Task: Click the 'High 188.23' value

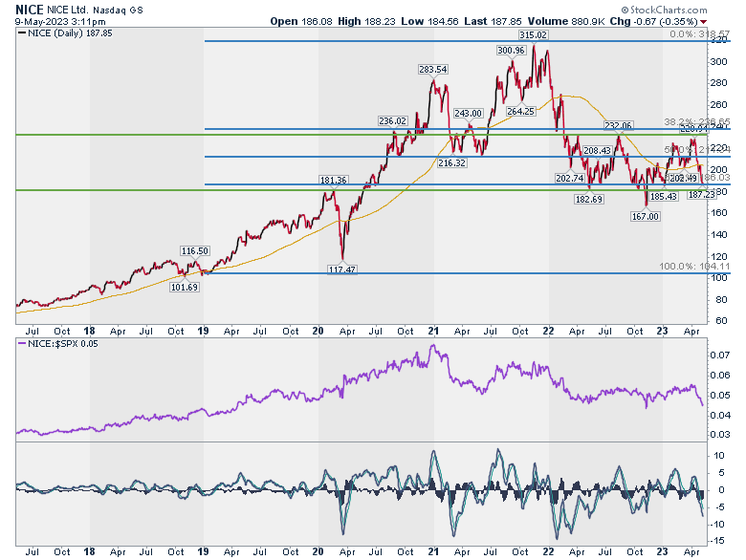Action: click(x=366, y=21)
